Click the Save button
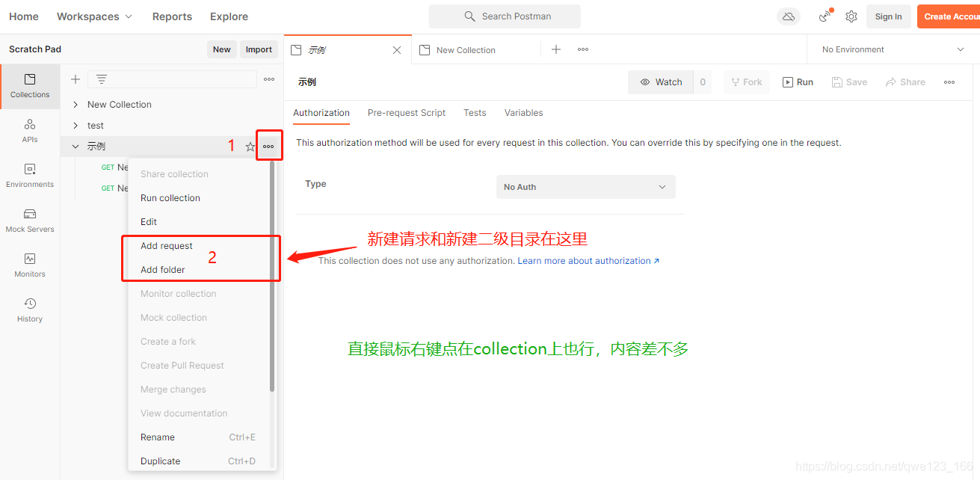980x480 pixels. (850, 82)
